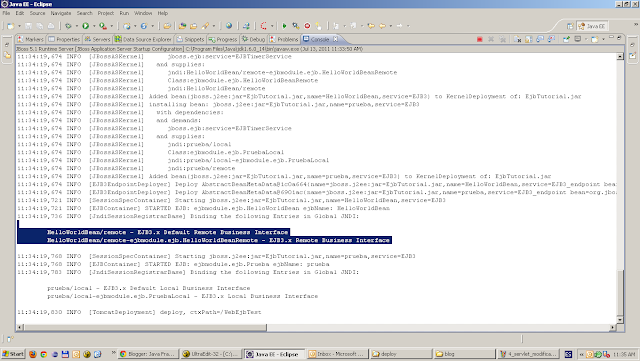Image resolution: width=640 pixels, height=361 pixels.
Task: Switch to Blogger Chrome taskbar window
Action: (x=148, y=354)
